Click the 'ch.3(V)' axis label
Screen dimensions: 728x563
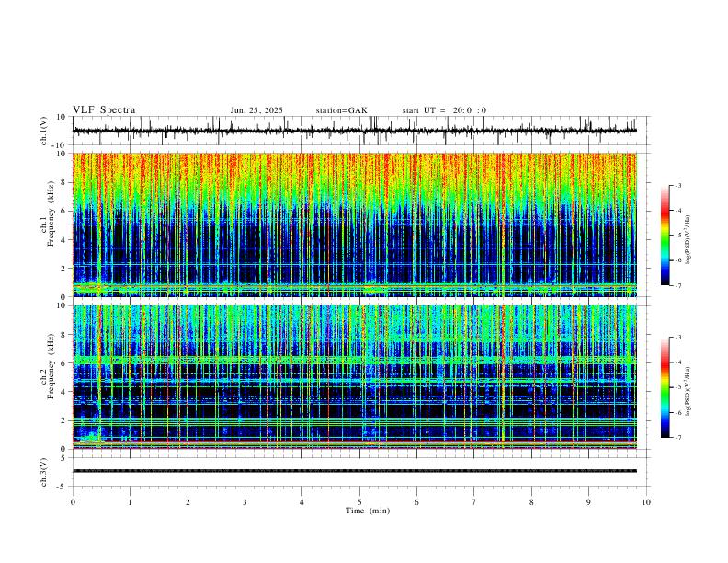[x=44, y=472]
